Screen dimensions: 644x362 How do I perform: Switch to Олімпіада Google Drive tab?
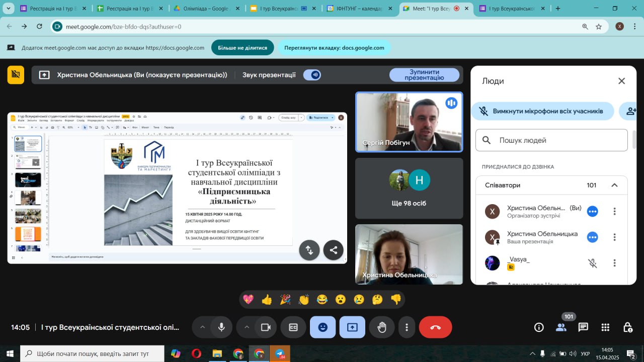202,9
